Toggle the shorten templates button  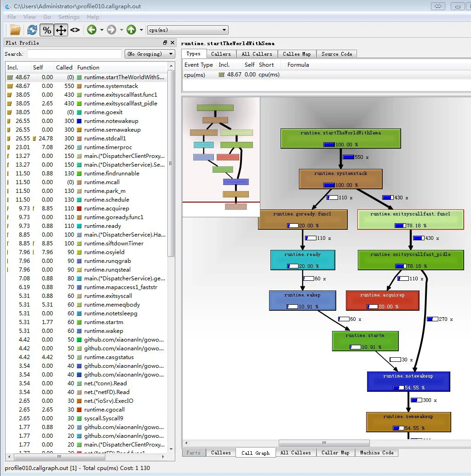coord(75,30)
